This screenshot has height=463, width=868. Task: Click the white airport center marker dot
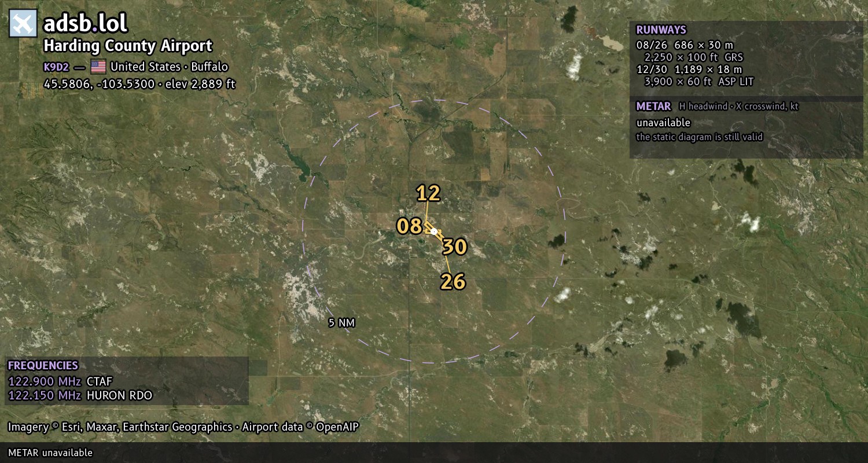(x=434, y=231)
